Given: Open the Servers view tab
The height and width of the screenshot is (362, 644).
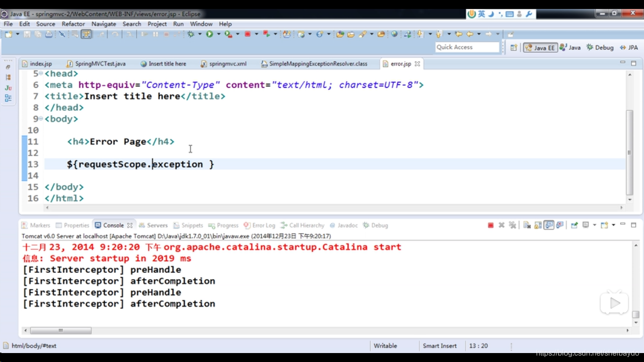Looking at the screenshot, I should (153, 225).
